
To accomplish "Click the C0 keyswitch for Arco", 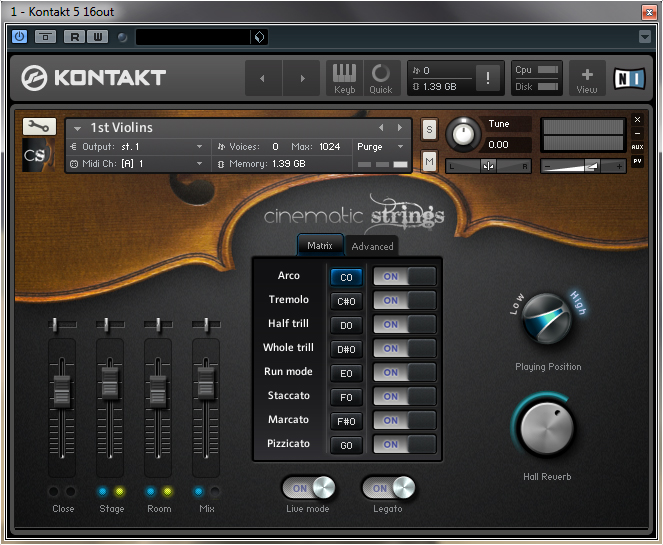I will [346, 277].
